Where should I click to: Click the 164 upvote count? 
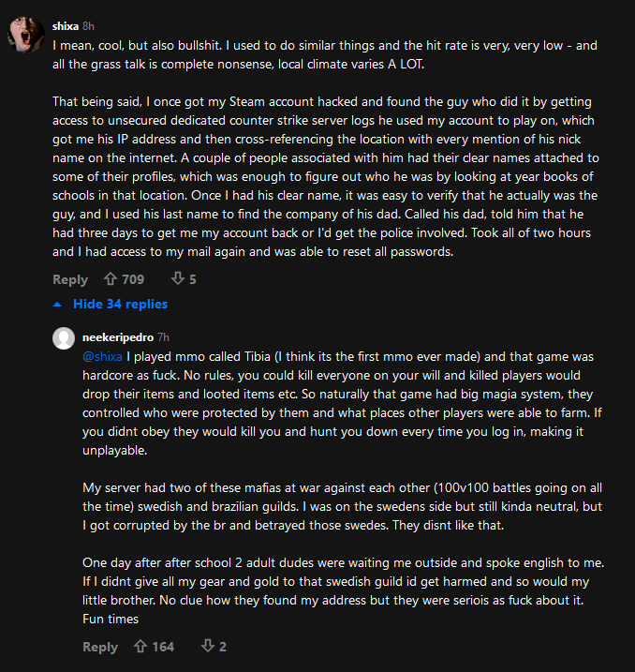(x=163, y=647)
